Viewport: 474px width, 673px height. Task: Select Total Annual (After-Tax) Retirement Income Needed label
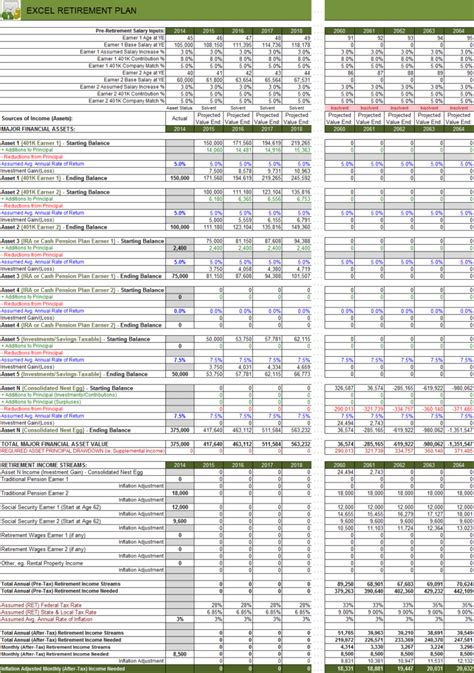pos(61,640)
